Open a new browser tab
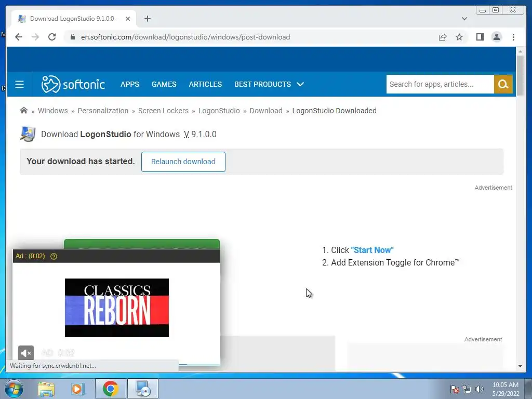Viewport: 532px width, 399px height. click(147, 19)
